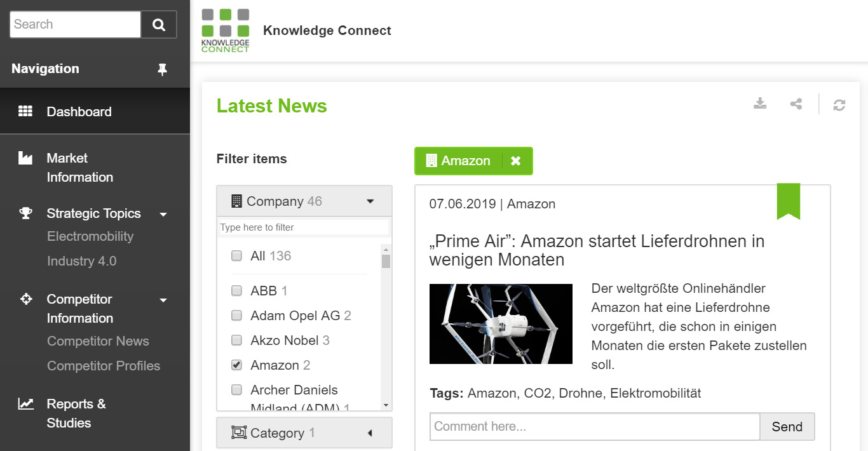The image size is (868, 451).
Task: Open the Dashboard grid icon
Action: (25, 112)
